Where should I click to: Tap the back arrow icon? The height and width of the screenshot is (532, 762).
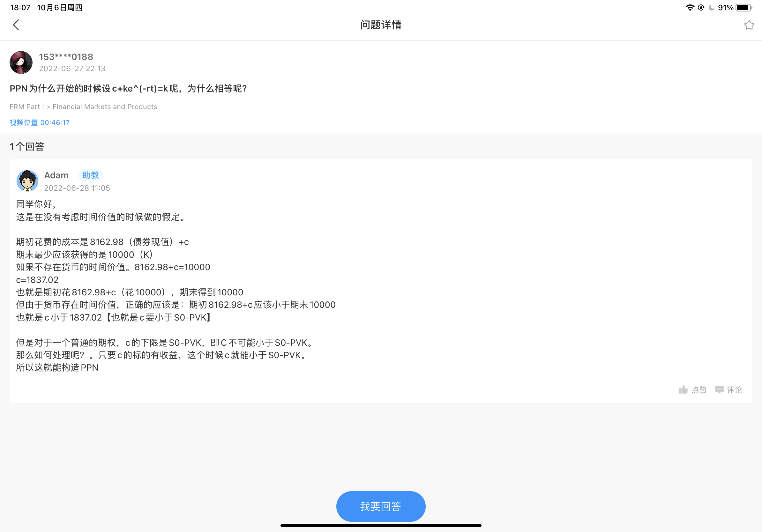(16, 25)
